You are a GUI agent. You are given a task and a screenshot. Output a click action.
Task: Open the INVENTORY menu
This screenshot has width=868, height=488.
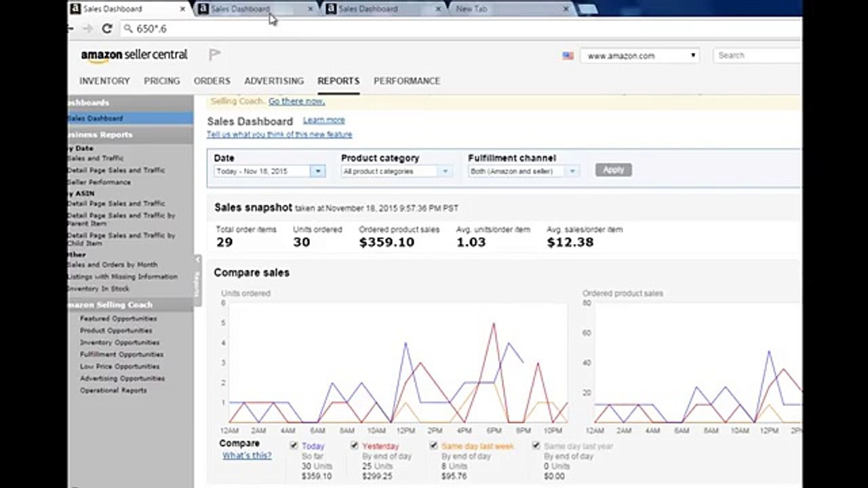[104, 81]
